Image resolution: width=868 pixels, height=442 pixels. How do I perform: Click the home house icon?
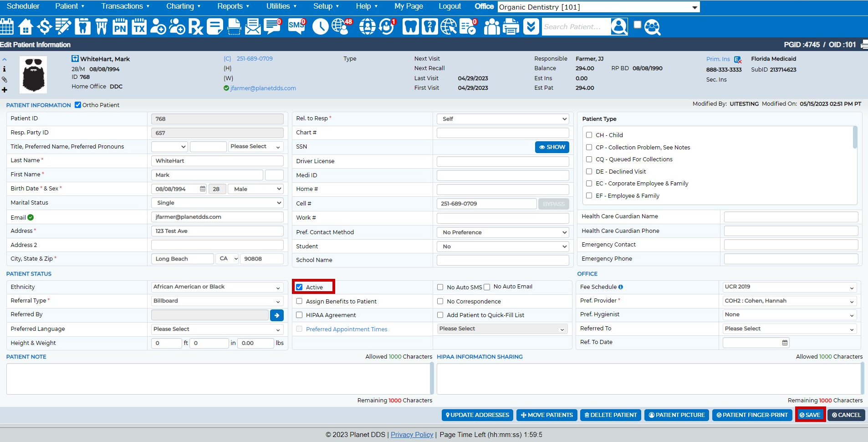click(26, 27)
